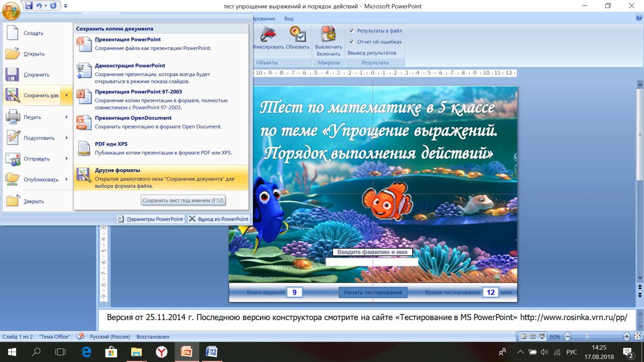Expand the Печать submenu arrow
Viewport: 644px width, 362px height.
pos(67,117)
